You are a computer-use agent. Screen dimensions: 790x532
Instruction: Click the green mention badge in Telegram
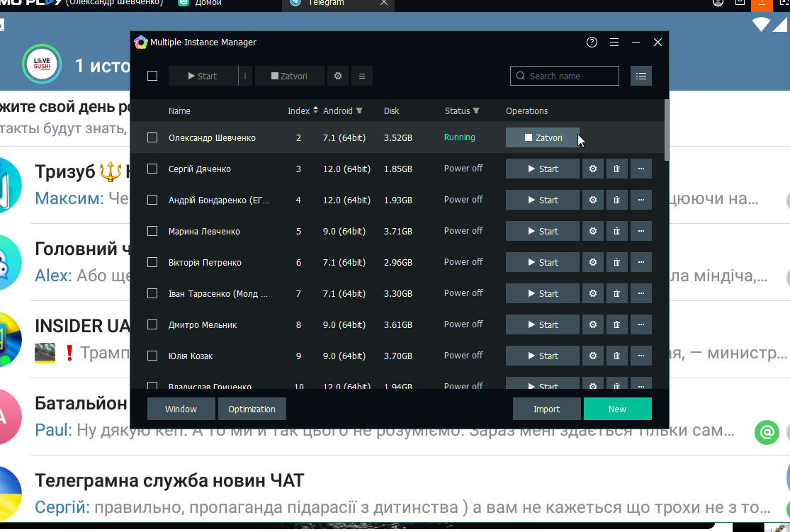[x=767, y=432]
